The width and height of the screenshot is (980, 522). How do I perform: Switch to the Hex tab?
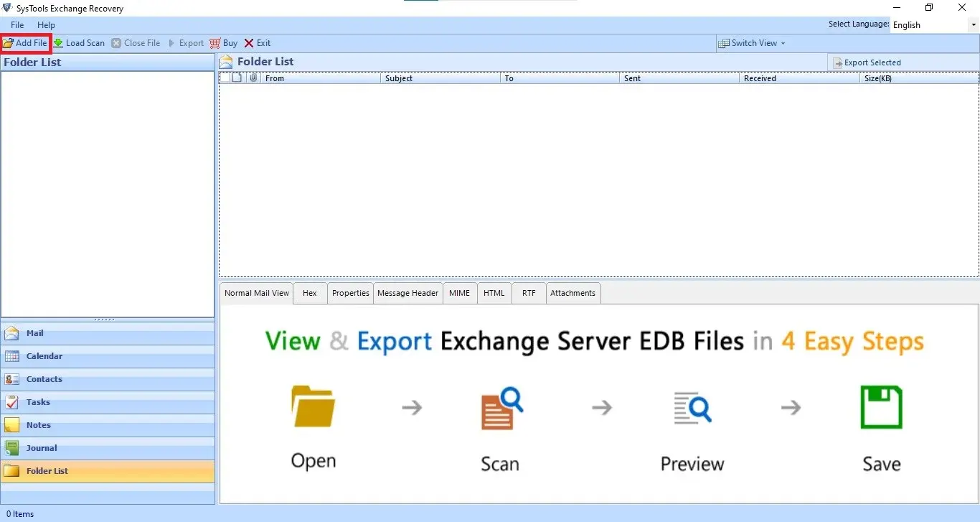coord(310,293)
